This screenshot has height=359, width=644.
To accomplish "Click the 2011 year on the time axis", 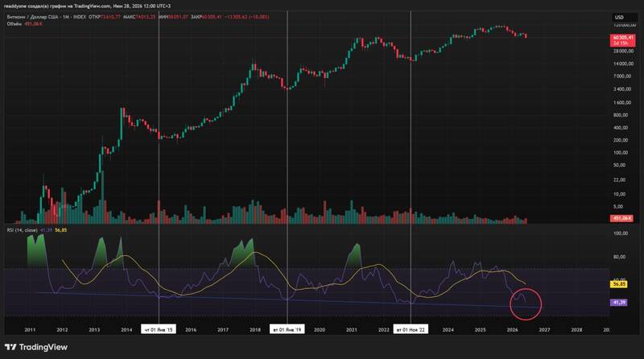I will [x=30, y=330].
